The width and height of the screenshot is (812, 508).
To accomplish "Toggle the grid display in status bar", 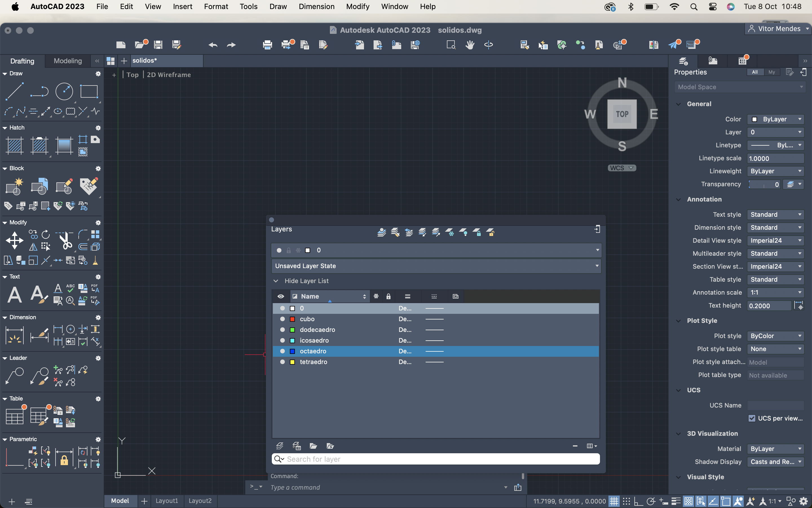I will pos(614,501).
